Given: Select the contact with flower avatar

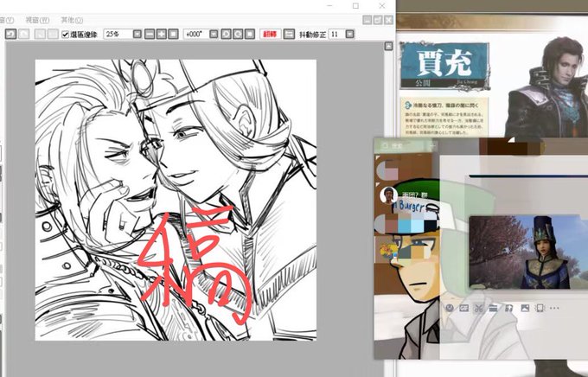Looking at the screenshot, I should click(387, 250).
